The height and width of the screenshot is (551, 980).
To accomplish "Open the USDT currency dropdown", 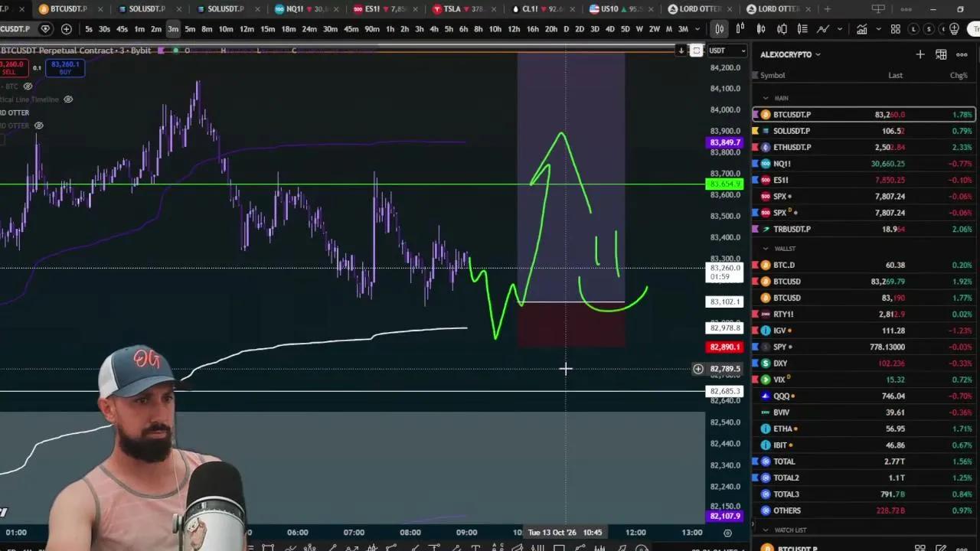I will coord(727,51).
